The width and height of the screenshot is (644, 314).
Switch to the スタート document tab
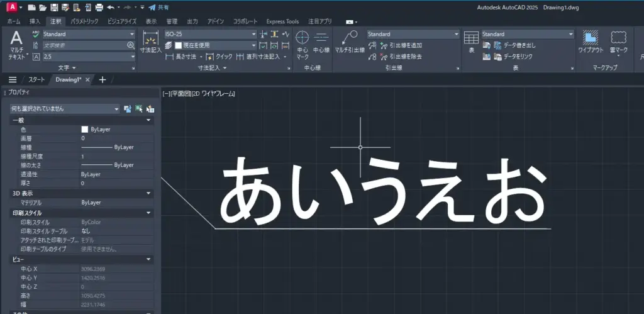(36, 79)
